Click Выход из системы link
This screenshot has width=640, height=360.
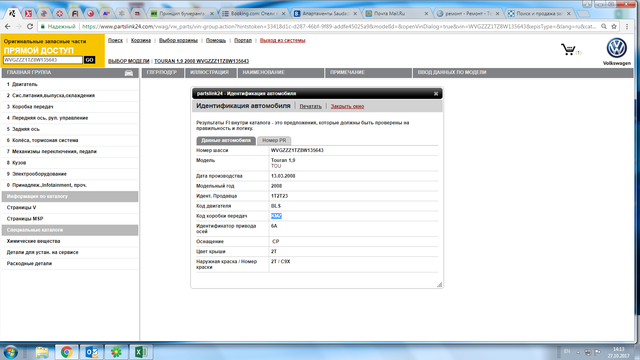(x=282, y=40)
